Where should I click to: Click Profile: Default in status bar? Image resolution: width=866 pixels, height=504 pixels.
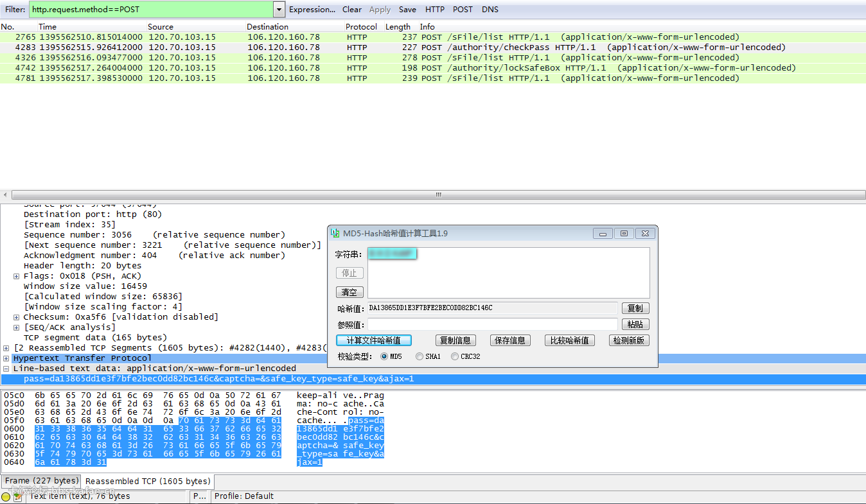coord(244,496)
